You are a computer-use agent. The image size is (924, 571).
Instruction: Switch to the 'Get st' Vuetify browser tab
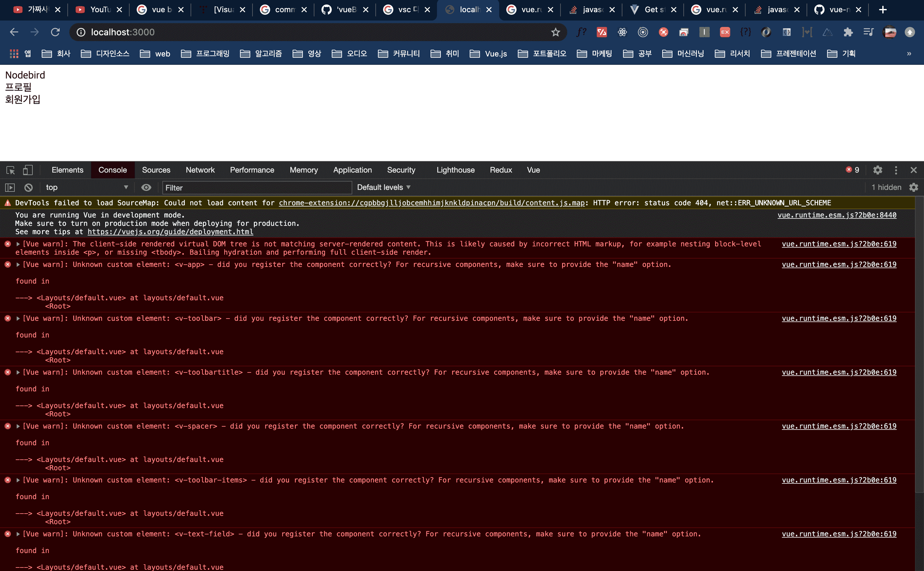point(654,10)
